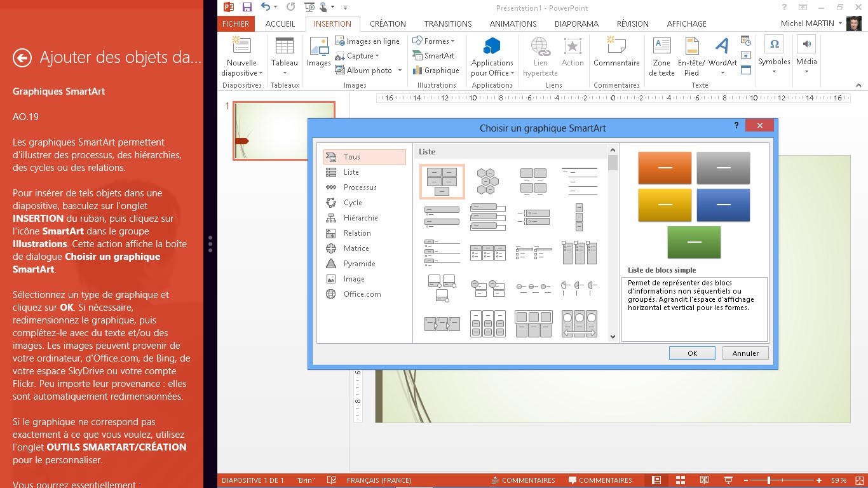Toggle normal view button in status bar
The width and height of the screenshot is (868, 488).
click(656, 480)
